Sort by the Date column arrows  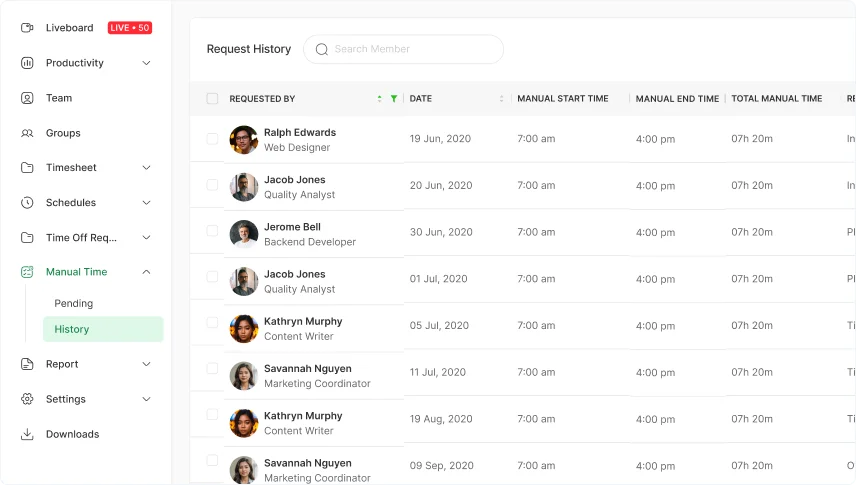point(501,99)
